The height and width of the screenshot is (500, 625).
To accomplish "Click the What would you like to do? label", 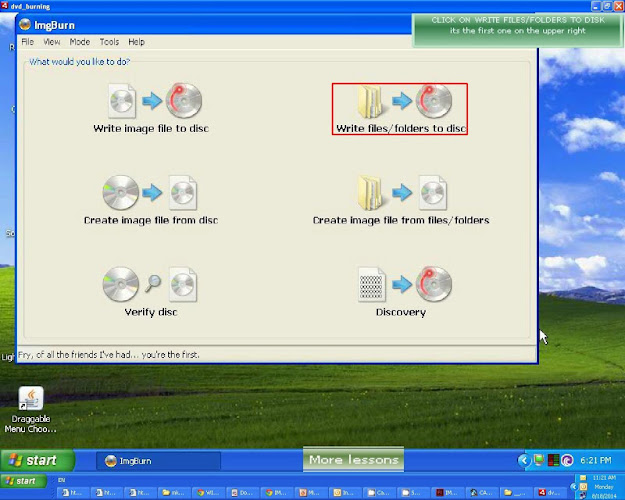I will tap(79, 62).
